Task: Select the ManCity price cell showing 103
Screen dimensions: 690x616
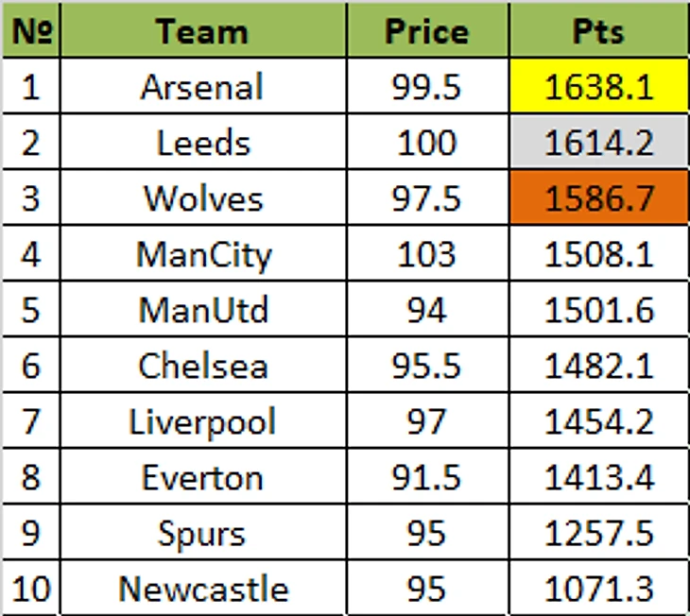Action: click(426, 255)
